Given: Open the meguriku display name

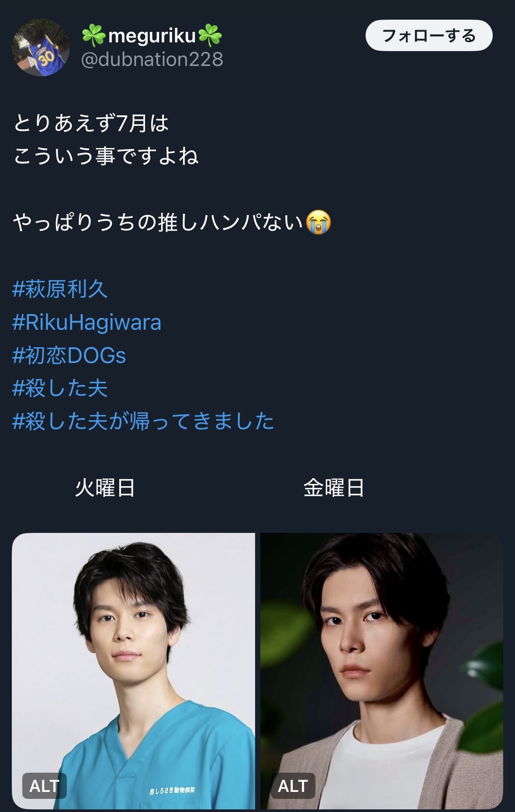Looking at the screenshot, I should [x=152, y=35].
